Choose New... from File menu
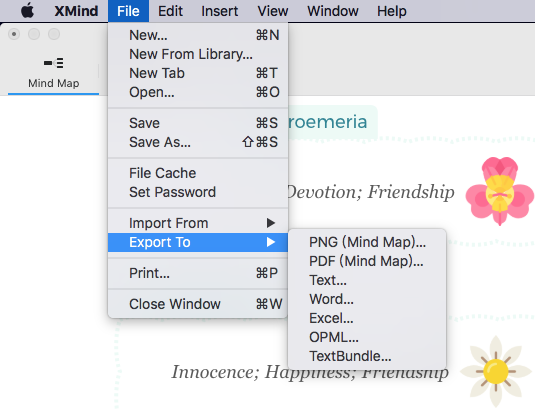The width and height of the screenshot is (535, 410). (x=198, y=35)
